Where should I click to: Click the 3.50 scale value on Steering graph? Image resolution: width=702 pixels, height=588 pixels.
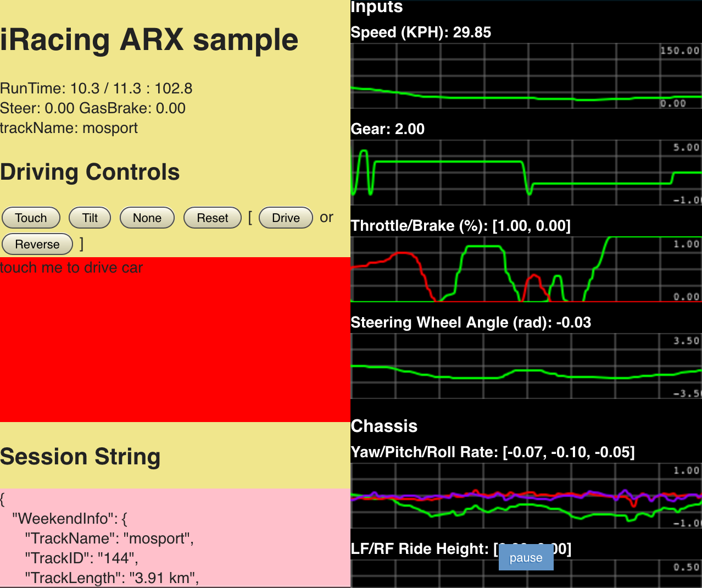(687, 341)
